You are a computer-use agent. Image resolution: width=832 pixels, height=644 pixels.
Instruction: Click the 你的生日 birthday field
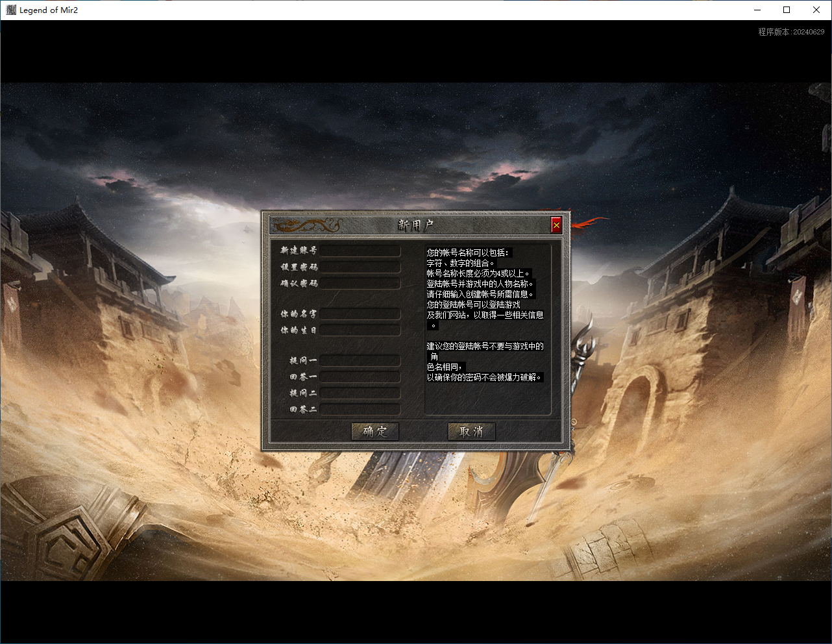[360, 330]
